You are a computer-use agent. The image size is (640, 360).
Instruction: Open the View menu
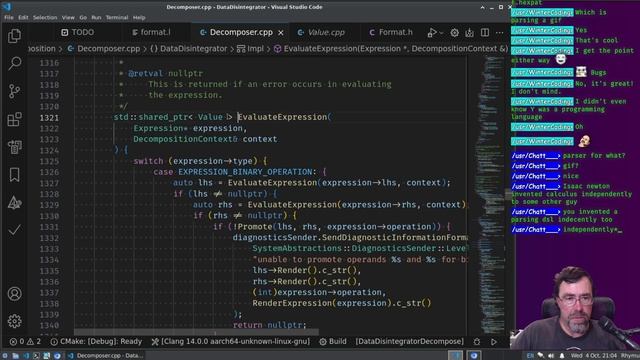click(68, 18)
